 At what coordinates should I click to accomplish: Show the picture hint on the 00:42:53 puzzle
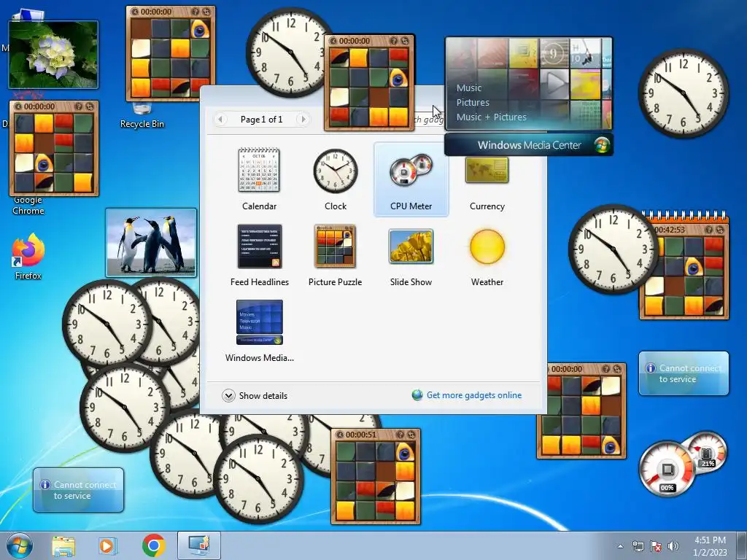[708, 230]
